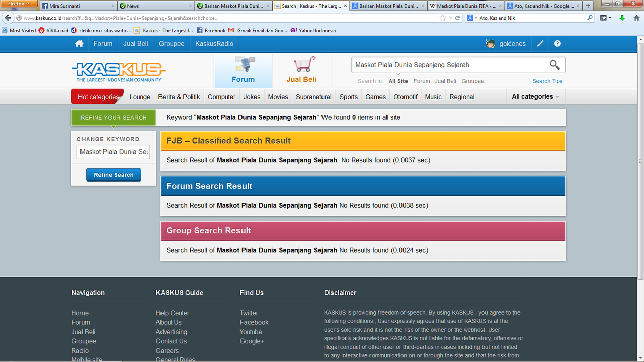This screenshot has height=362, width=644.
Task: Open the VIVA.co.id bookmark
Action: tap(53, 30)
